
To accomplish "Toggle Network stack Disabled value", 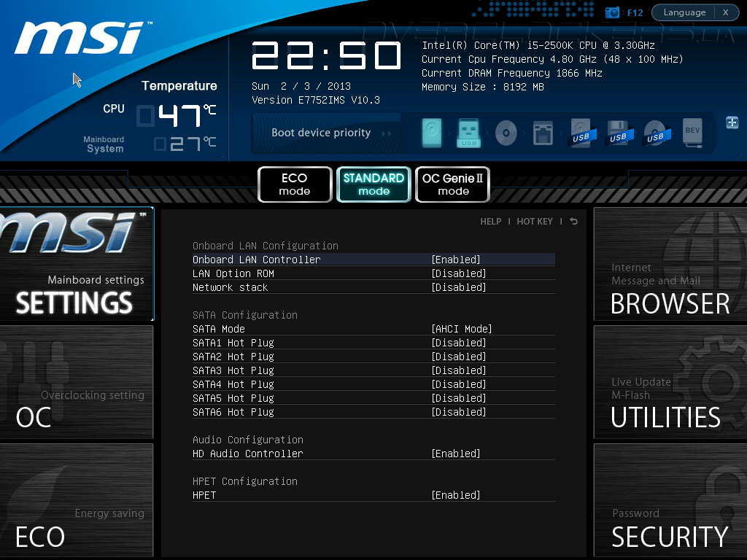I will [459, 287].
